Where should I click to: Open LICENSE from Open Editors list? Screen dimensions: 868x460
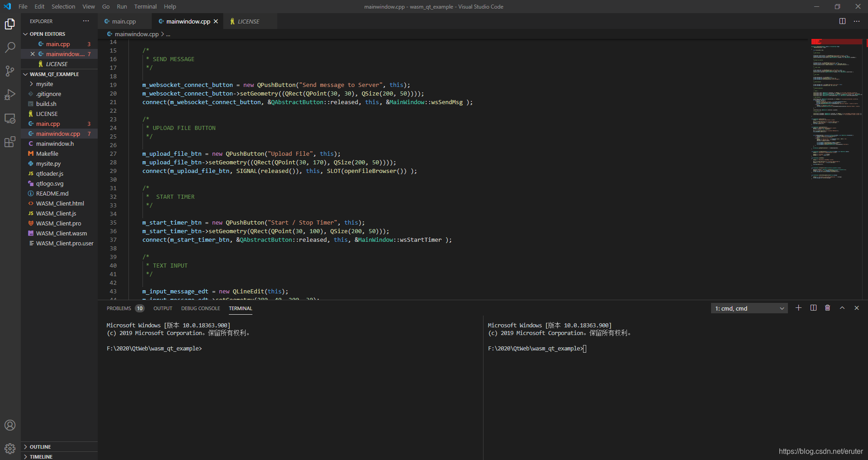point(59,64)
